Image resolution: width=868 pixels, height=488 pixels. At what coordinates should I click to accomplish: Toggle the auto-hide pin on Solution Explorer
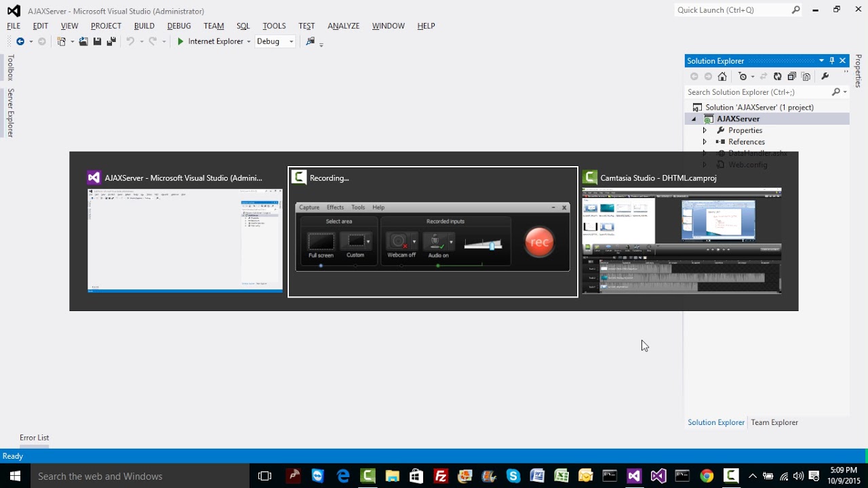832,61
